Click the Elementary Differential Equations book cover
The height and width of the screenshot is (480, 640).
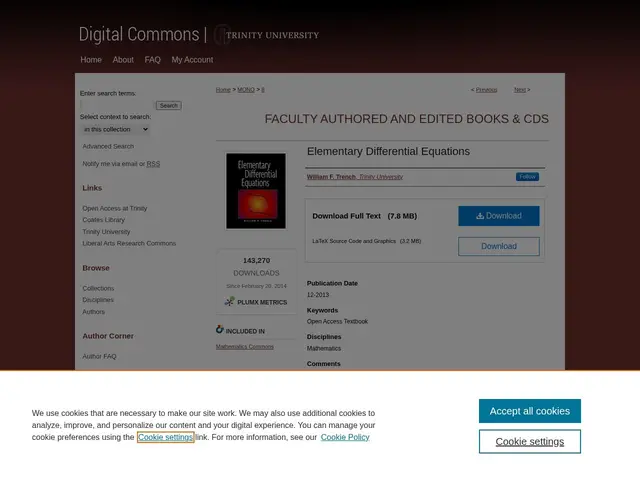(256, 191)
